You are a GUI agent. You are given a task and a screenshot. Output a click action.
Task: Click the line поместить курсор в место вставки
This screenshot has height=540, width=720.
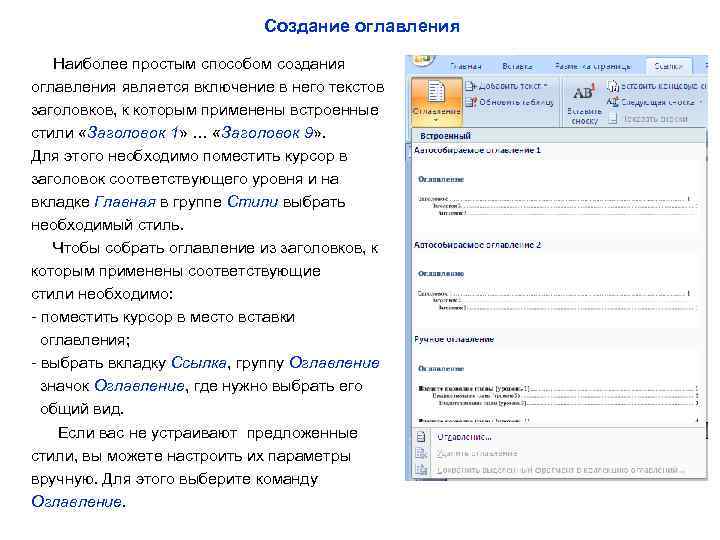(168, 317)
